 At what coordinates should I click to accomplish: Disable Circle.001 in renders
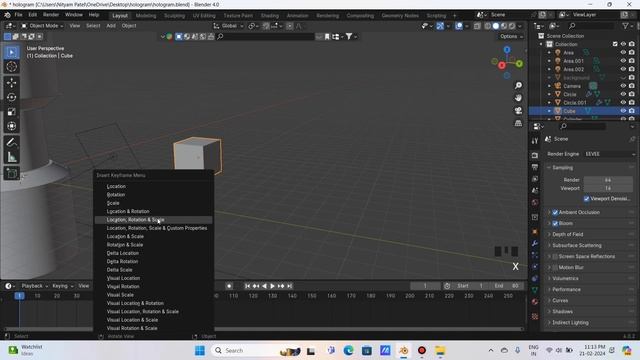pyautogui.click(x=632, y=102)
